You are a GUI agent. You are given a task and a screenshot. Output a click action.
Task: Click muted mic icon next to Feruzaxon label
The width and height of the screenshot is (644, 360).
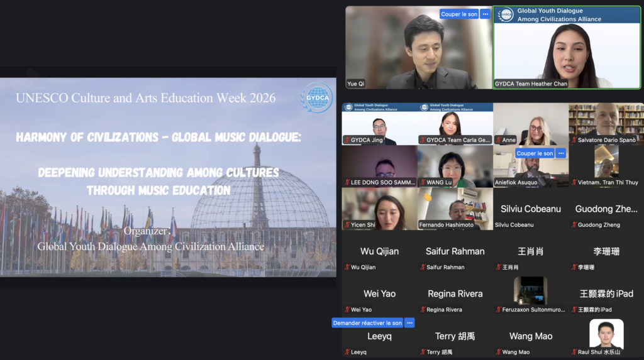(498, 310)
